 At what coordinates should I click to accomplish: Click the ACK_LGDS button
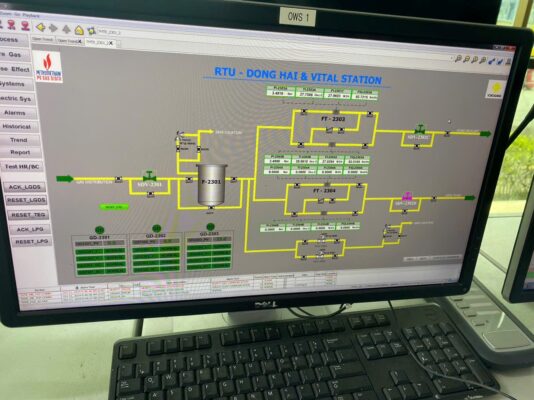[x=25, y=187]
